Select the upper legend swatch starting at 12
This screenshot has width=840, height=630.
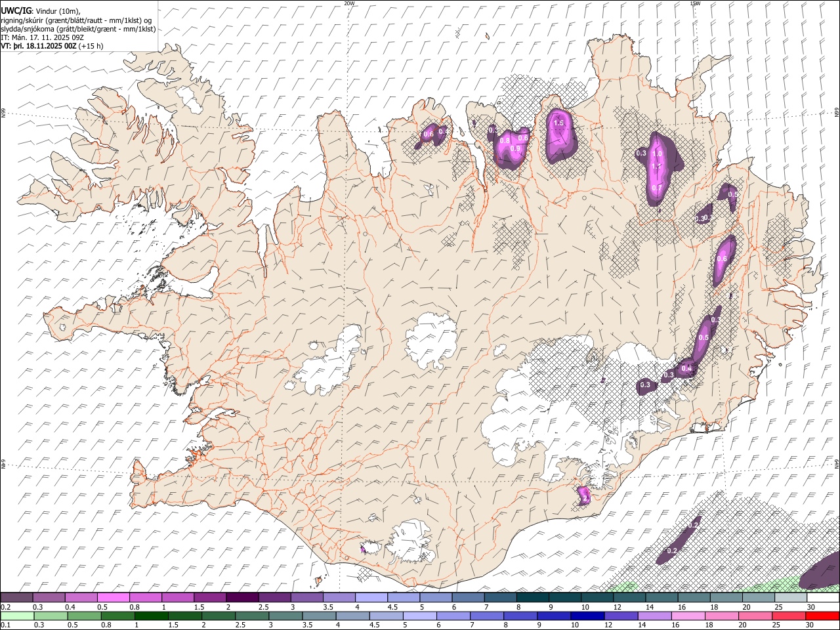pos(629,597)
